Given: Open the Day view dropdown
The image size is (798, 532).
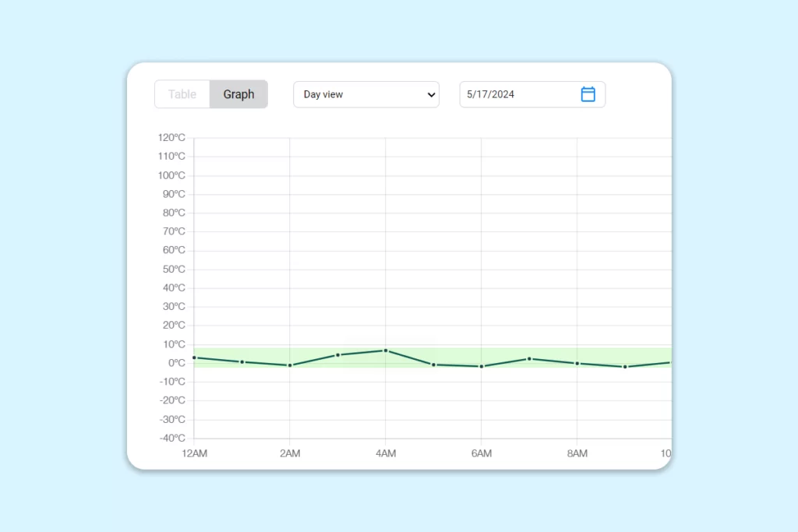Looking at the screenshot, I should pos(366,94).
